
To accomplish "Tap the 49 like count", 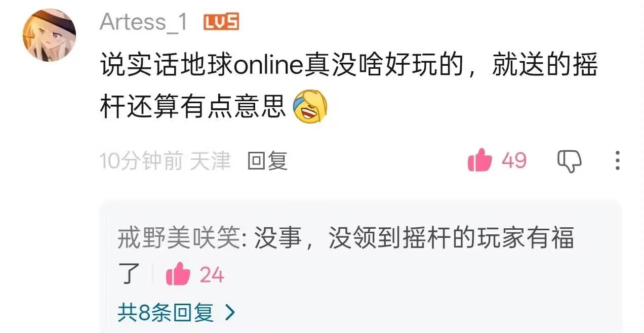I will point(514,161).
